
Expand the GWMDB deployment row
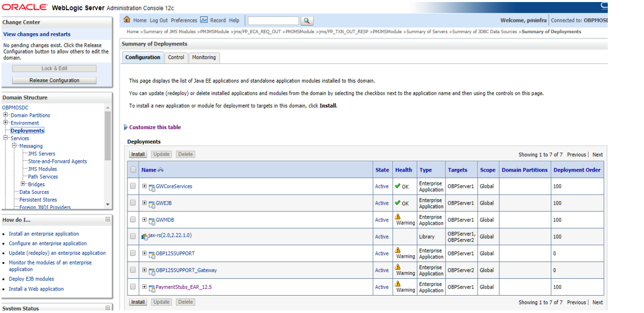[144, 220]
